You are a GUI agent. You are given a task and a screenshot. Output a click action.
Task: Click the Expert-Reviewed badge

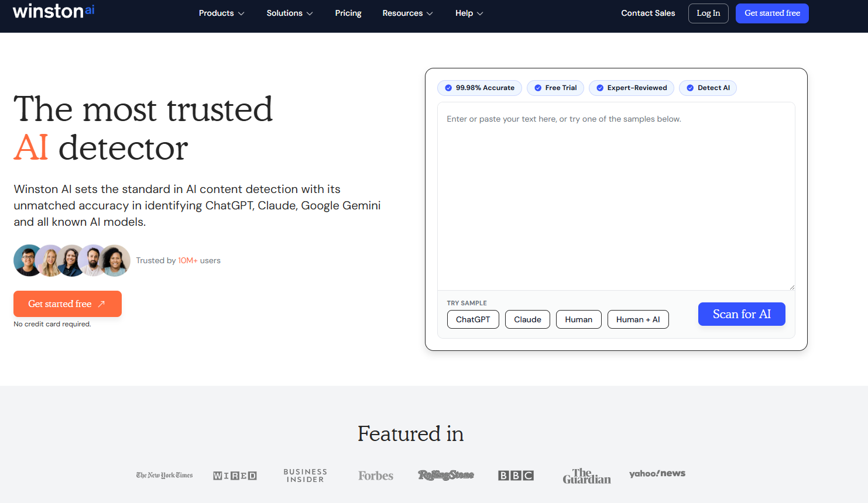632,88
